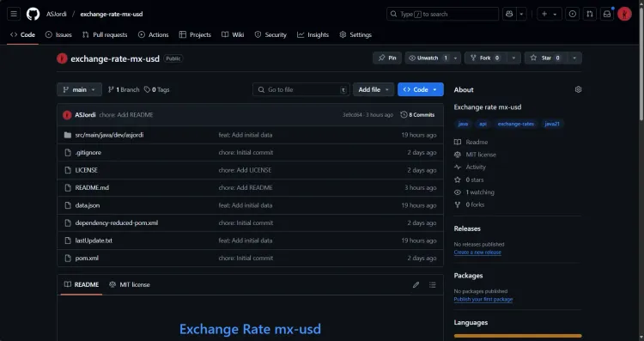Screen dimensions: 644x341
Task: Open the create new plus menu
Action: tap(549, 14)
